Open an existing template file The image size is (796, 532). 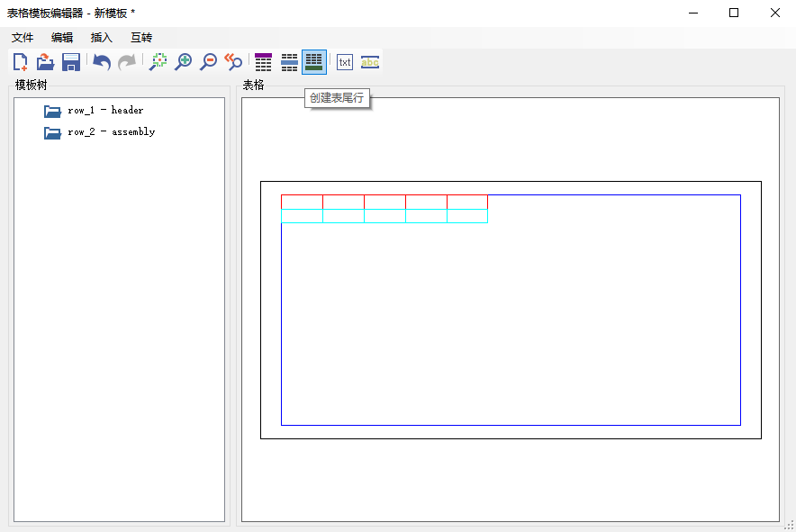tap(46, 62)
